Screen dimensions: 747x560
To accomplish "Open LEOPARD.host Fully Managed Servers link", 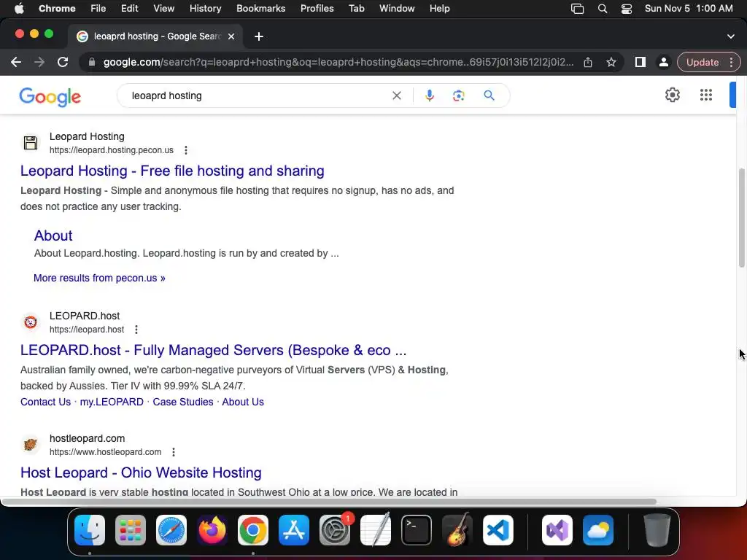I will click(214, 351).
